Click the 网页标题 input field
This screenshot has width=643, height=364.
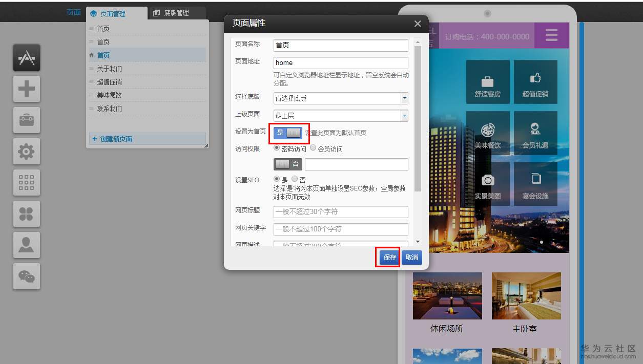pos(341,211)
